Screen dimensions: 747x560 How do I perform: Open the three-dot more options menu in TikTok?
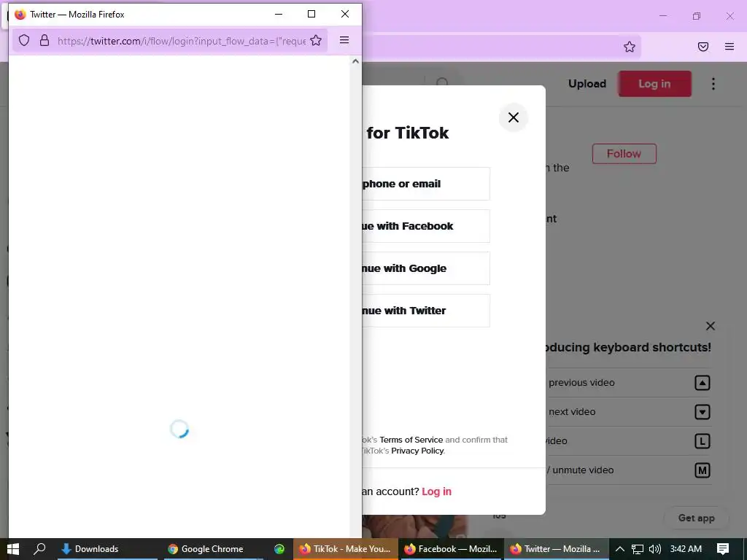click(x=713, y=84)
